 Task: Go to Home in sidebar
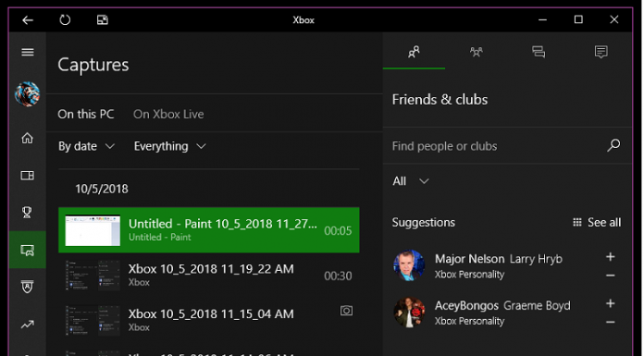[28, 139]
